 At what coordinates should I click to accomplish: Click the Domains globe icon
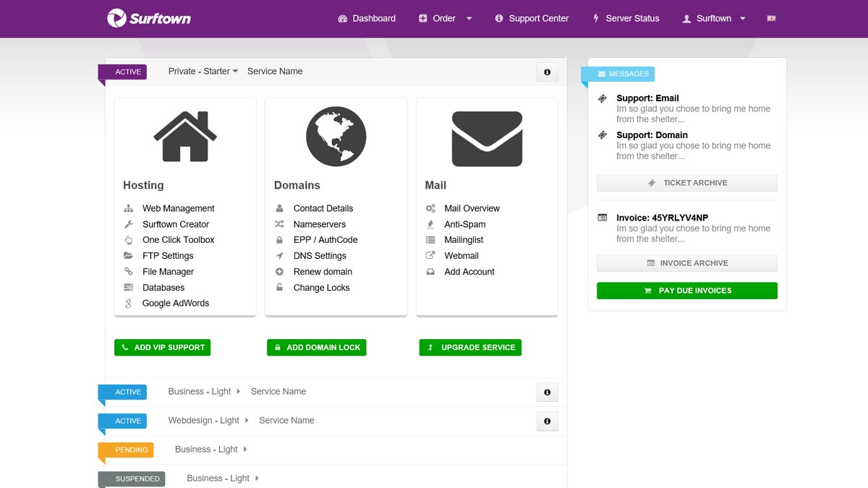[336, 137]
